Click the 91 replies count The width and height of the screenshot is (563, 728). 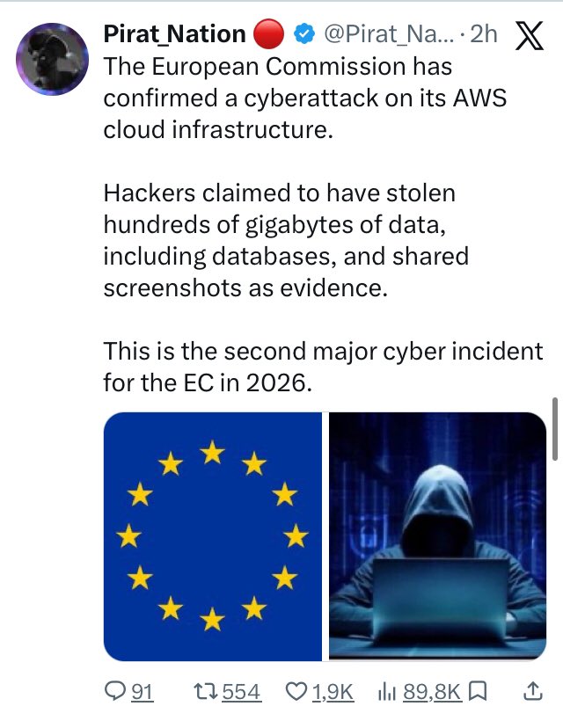click(x=143, y=693)
